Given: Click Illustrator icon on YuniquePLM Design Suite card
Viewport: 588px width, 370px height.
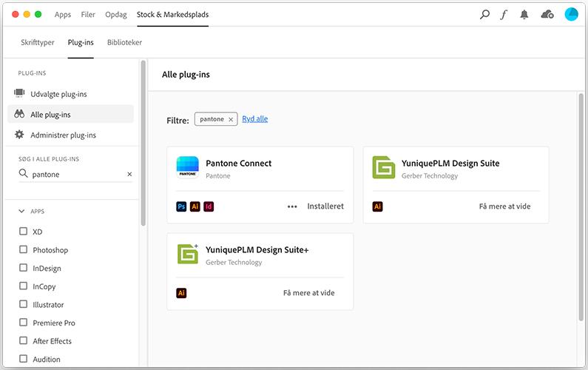Looking at the screenshot, I should click(x=378, y=206).
